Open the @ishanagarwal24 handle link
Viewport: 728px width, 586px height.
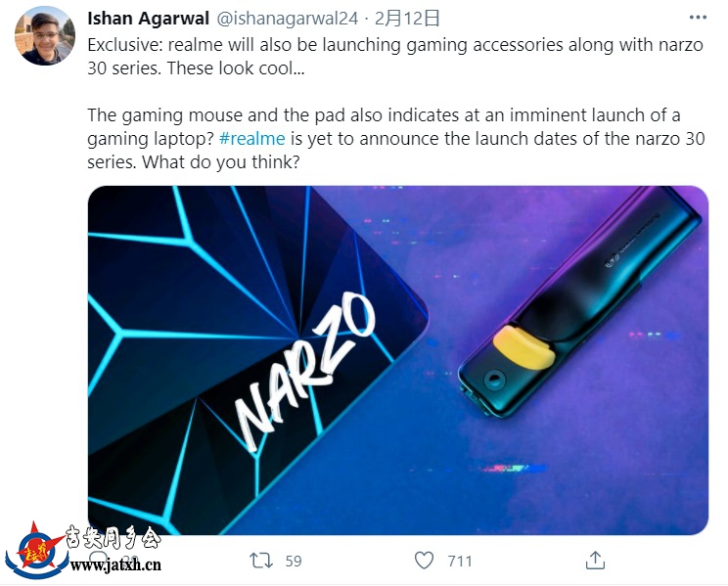(288, 19)
